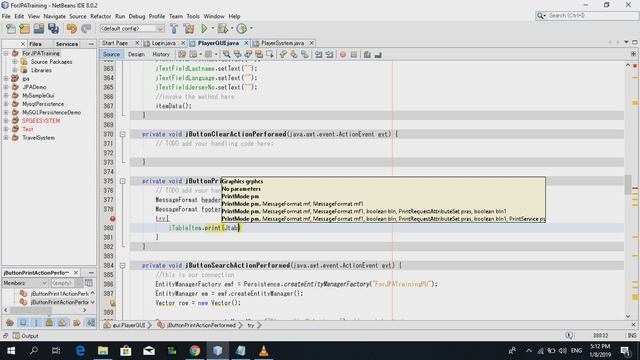Screen dimensions: 640x360
Task: Switch to the PlayerSystem.java editor tab
Action: tap(282, 43)
